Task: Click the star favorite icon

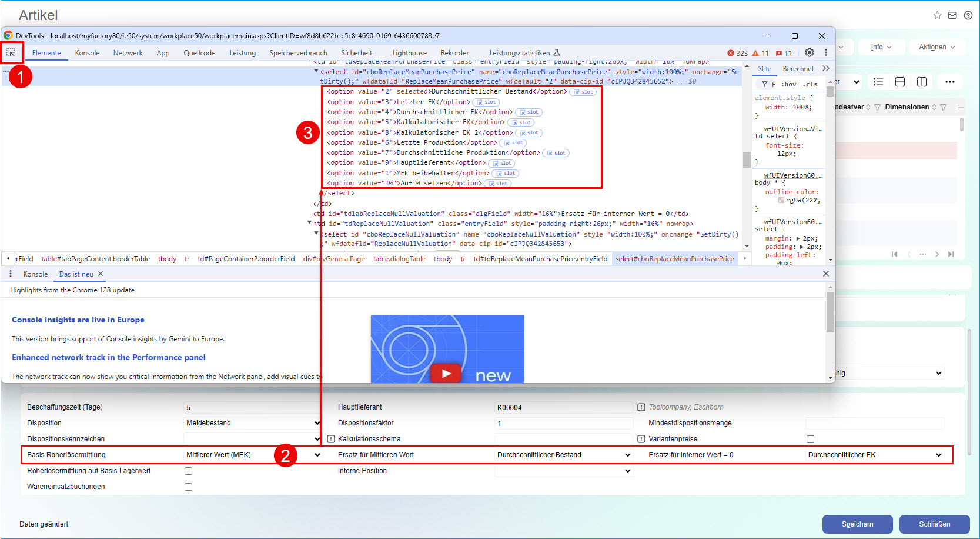Action: point(937,15)
